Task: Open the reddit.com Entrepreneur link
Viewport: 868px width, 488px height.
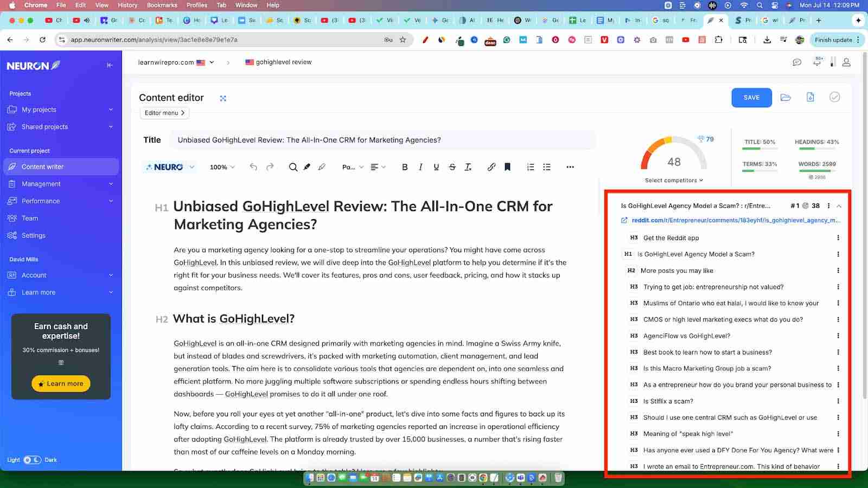Action: tap(736, 220)
